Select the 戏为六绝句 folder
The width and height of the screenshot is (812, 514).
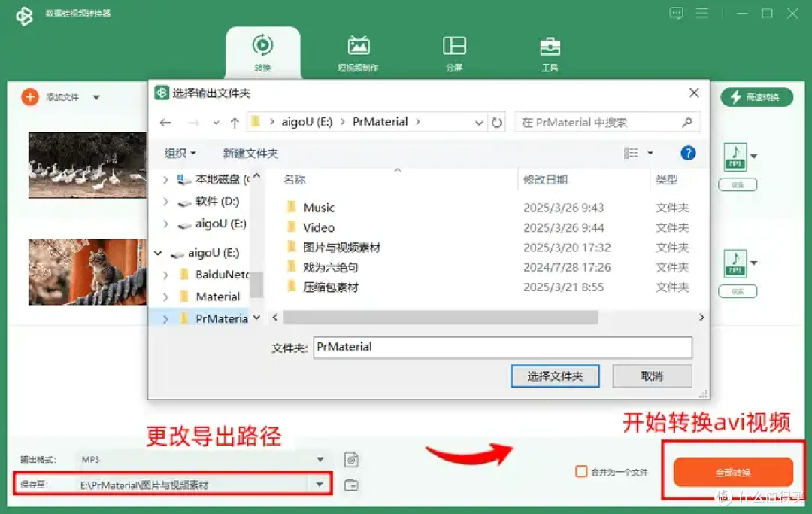(x=330, y=267)
